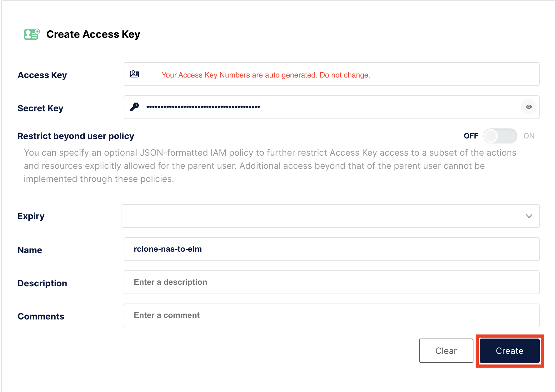Click the Expiry label

coord(31,216)
